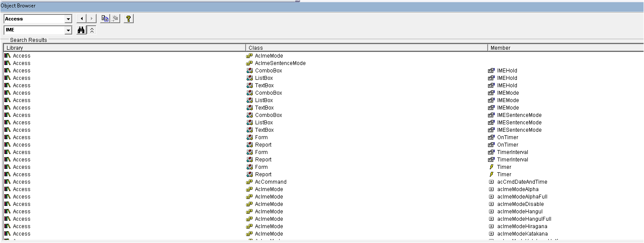Sort by the Class column header
This screenshot has width=644, height=243.
pos(367,48)
